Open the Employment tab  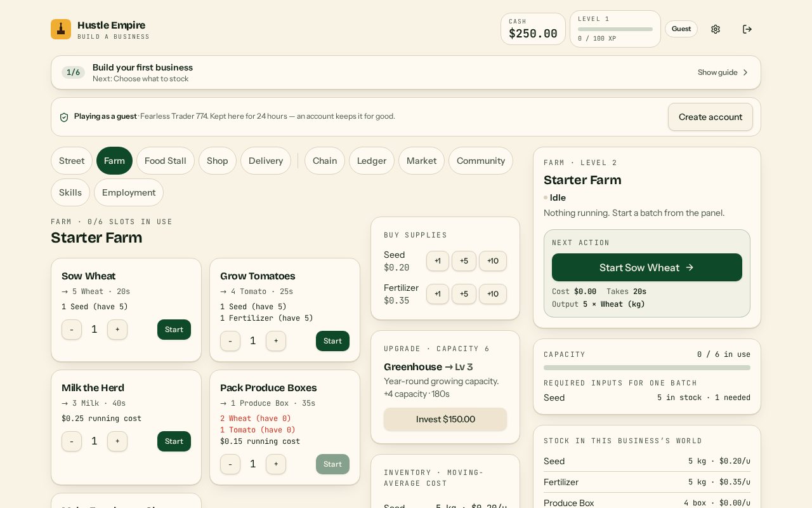[x=129, y=192]
